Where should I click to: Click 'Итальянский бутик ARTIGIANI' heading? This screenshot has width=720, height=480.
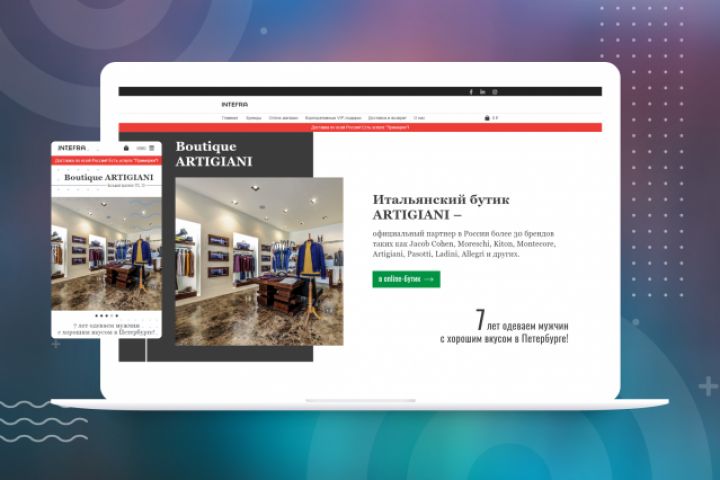pos(441,207)
